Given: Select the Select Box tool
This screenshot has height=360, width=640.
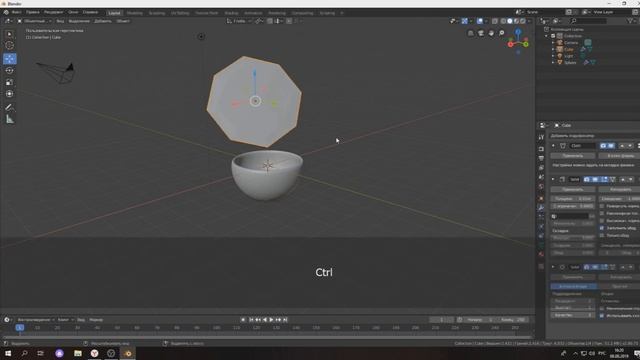Looking at the screenshot, I should click(10, 34).
